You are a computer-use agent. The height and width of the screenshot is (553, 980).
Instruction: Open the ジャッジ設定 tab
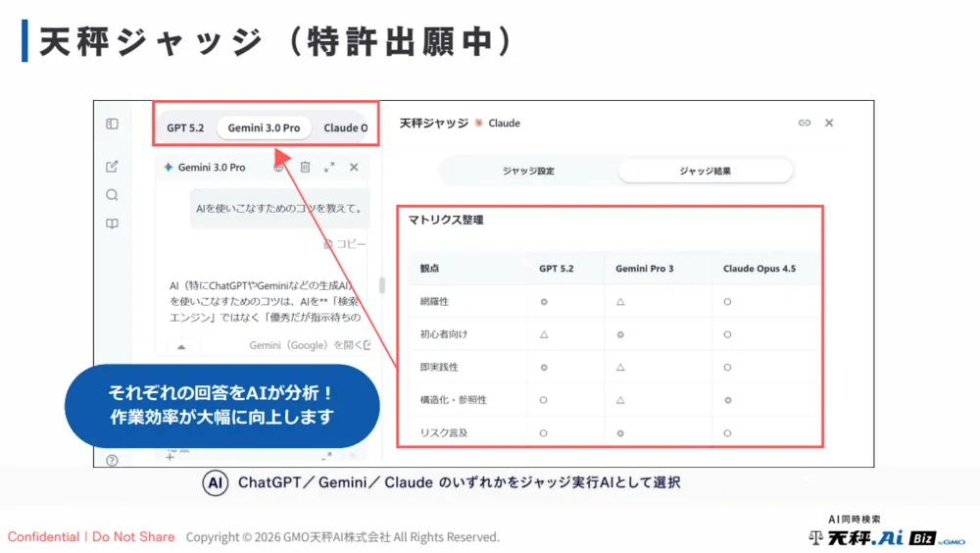click(x=528, y=171)
